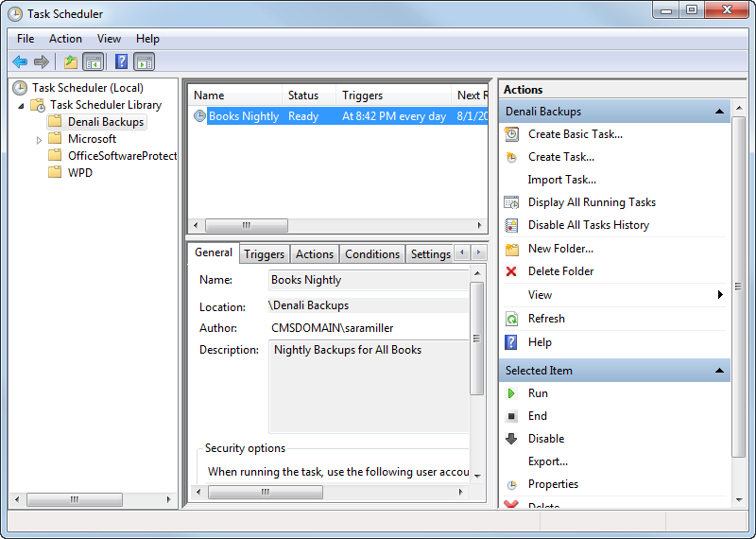Click the Back arrow toolbar icon
Viewport: 756px width, 539px height.
tap(20, 61)
